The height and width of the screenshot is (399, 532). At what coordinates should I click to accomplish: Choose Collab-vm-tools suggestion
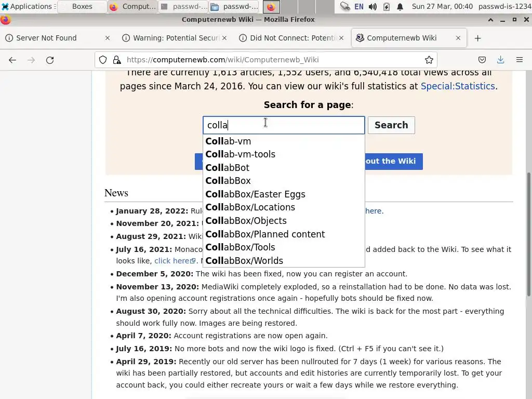284,154
